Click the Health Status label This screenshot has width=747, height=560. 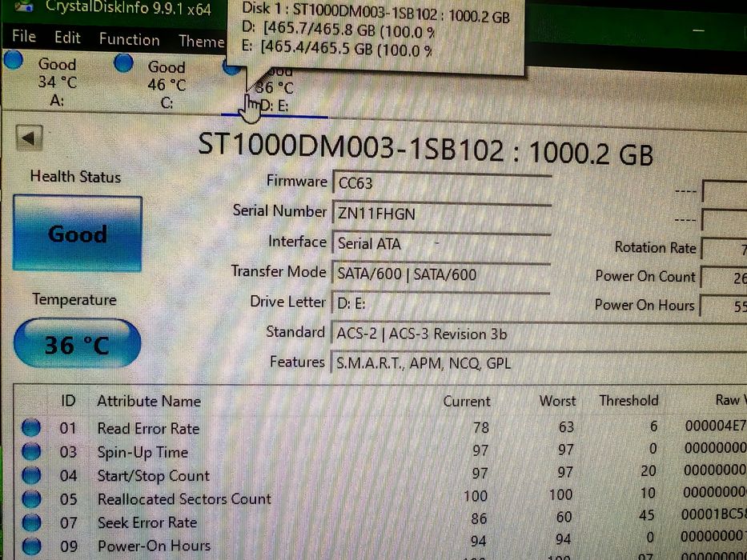(x=75, y=177)
